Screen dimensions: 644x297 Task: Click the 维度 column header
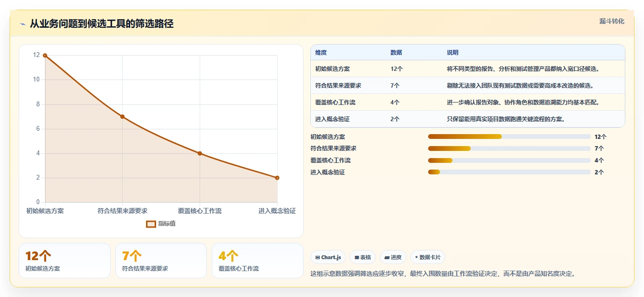(321, 53)
